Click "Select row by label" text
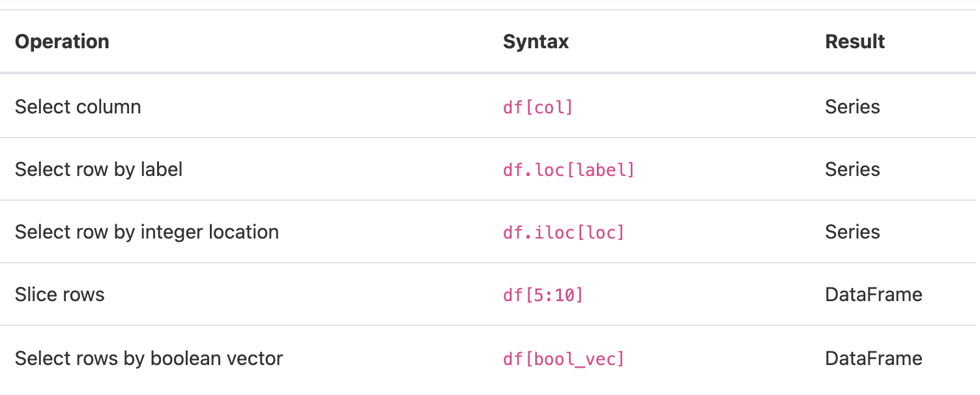Screen dimensions: 980x395 98,169
